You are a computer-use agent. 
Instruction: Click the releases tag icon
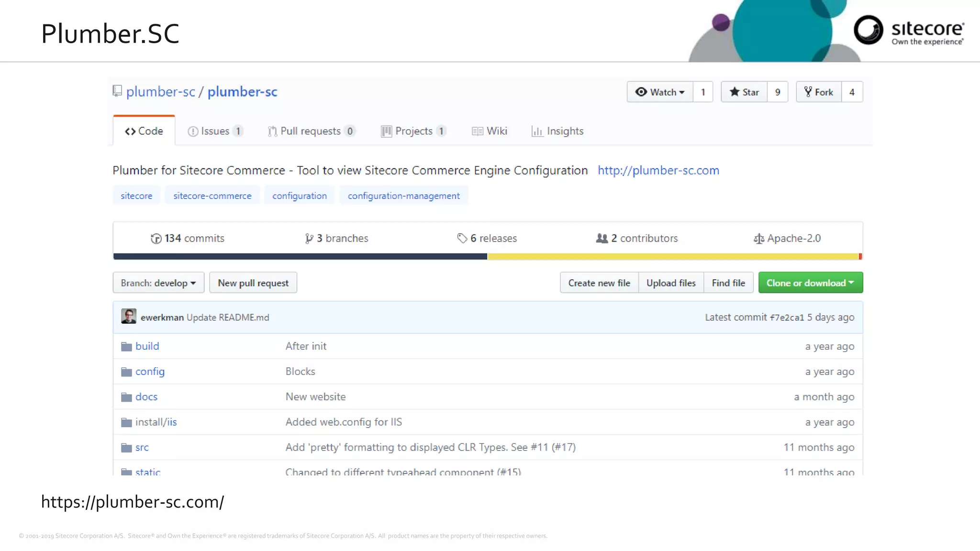click(462, 238)
